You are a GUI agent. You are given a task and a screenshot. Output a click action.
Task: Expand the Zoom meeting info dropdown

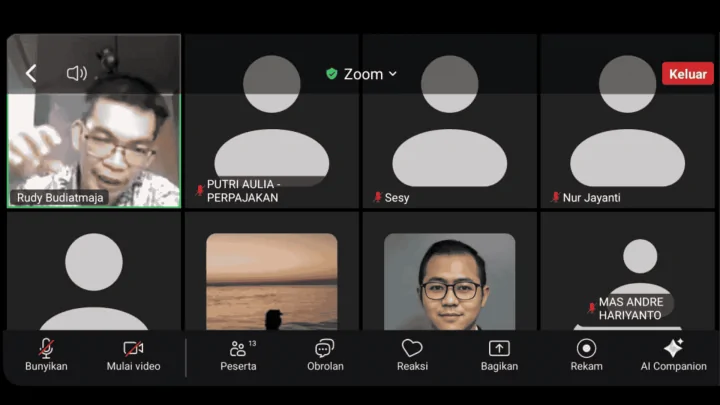pyautogui.click(x=392, y=74)
